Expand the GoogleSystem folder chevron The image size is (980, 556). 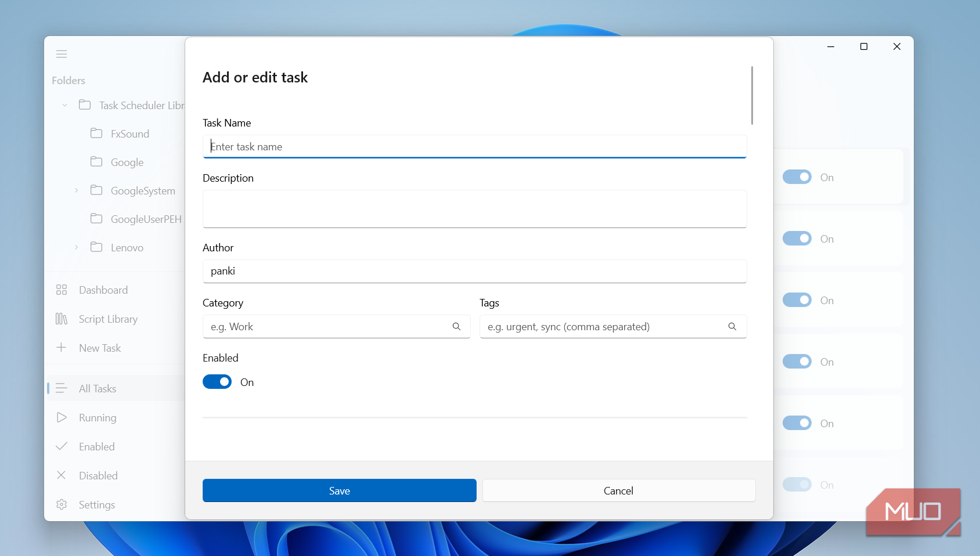[x=76, y=190]
